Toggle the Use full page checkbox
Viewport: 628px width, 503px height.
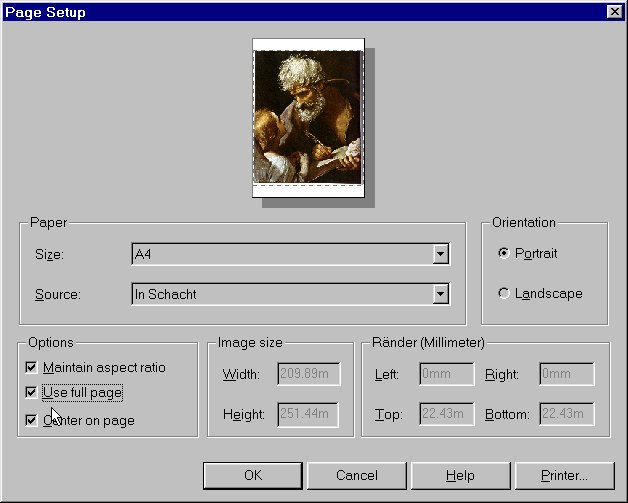click(32, 393)
